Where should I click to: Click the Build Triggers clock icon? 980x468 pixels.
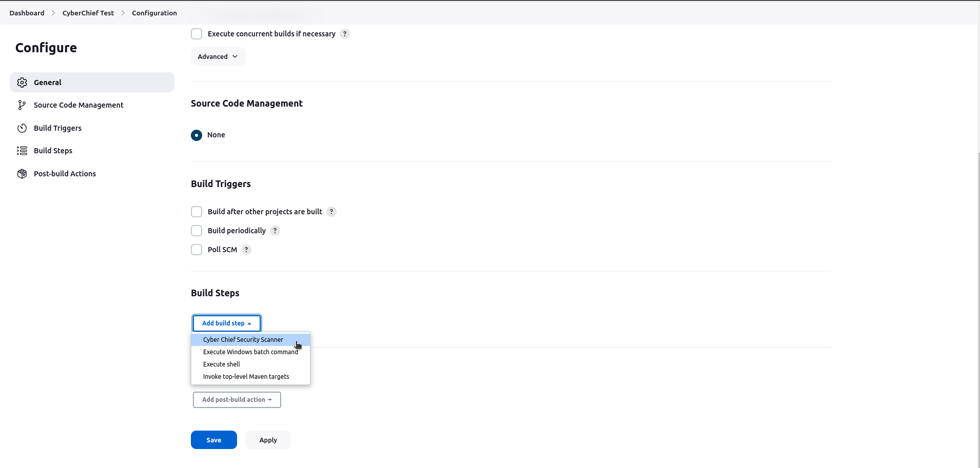tap(22, 128)
